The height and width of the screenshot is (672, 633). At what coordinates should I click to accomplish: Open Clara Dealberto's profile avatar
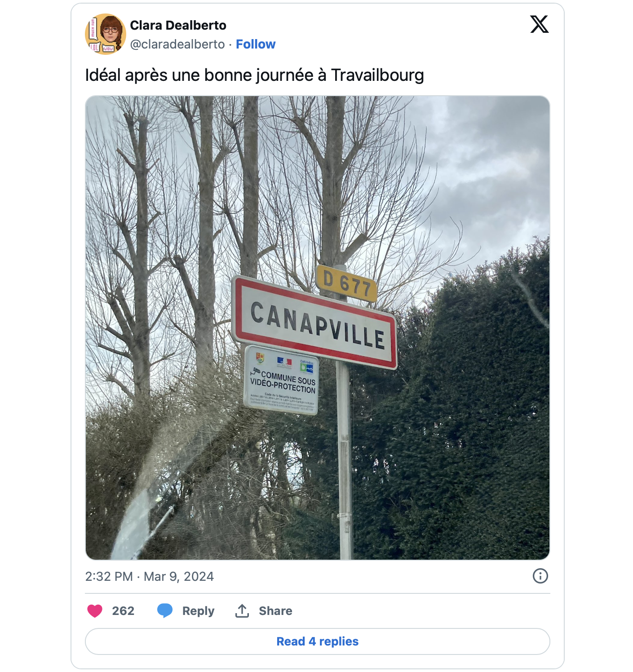pyautogui.click(x=106, y=34)
